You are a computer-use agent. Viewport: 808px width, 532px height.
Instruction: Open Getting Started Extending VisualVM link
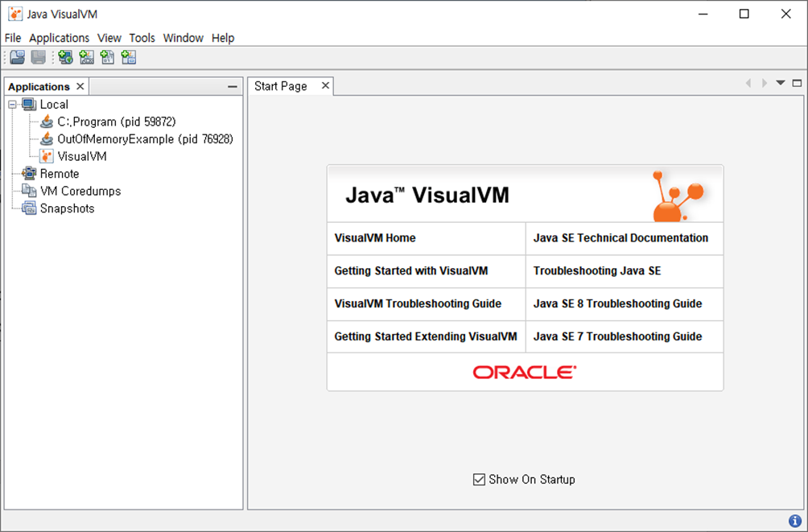(x=426, y=336)
